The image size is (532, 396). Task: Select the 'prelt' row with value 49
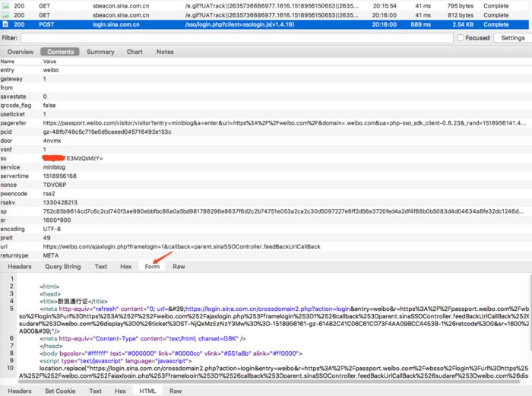(x=266, y=238)
